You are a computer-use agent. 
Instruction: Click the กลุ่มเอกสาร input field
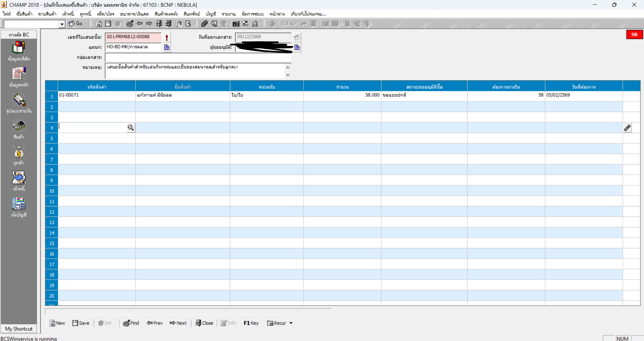point(198,57)
